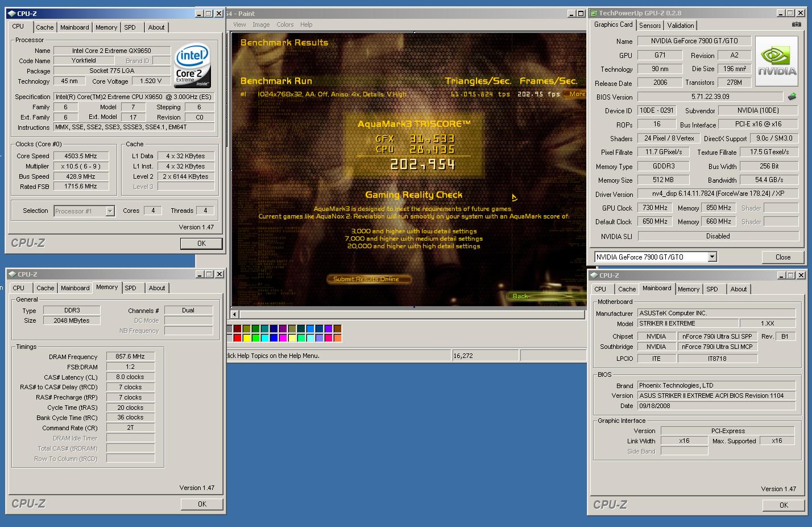Click the Command Rate value 2T
Viewport: 812px width, 527px height.
pyautogui.click(x=130, y=428)
